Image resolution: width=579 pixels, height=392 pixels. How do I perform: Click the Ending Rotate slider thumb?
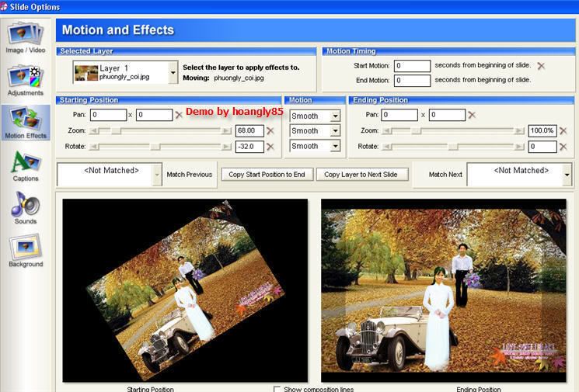453,147
